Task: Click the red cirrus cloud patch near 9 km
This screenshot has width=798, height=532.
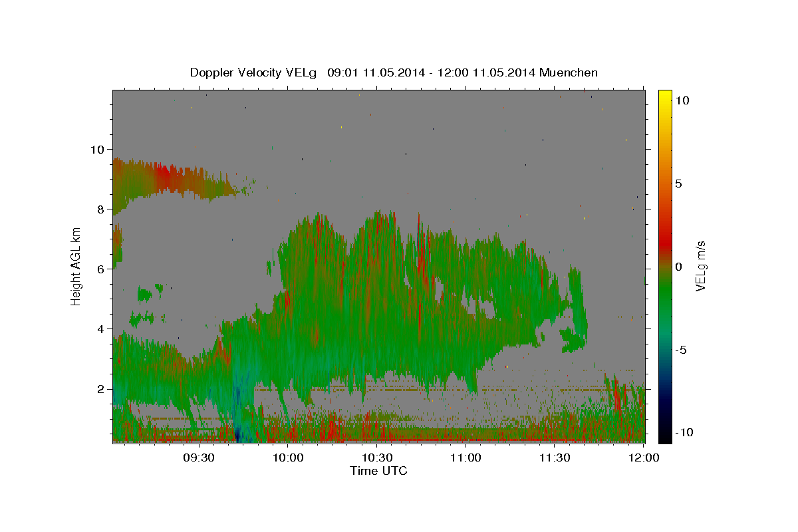Action: click(x=165, y=178)
